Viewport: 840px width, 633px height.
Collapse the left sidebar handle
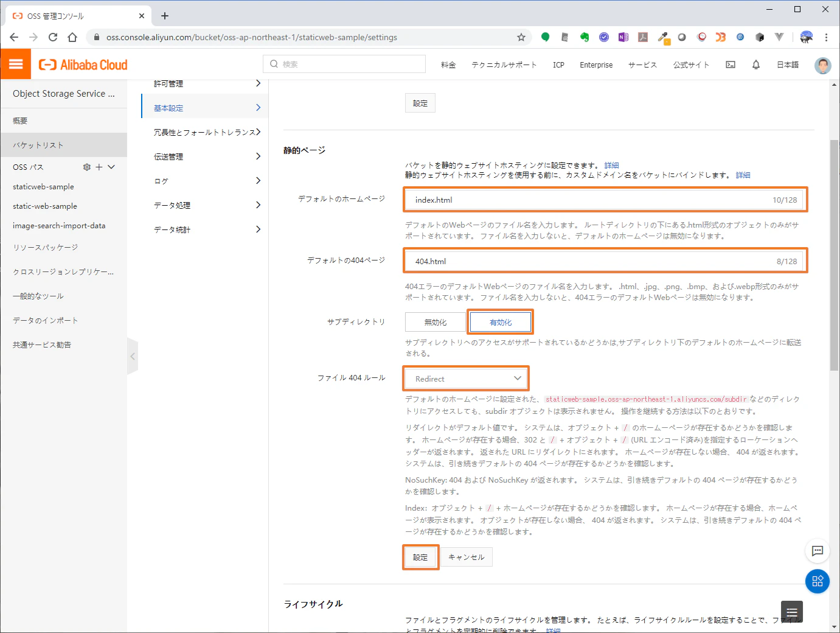click(x=133, y=356)
